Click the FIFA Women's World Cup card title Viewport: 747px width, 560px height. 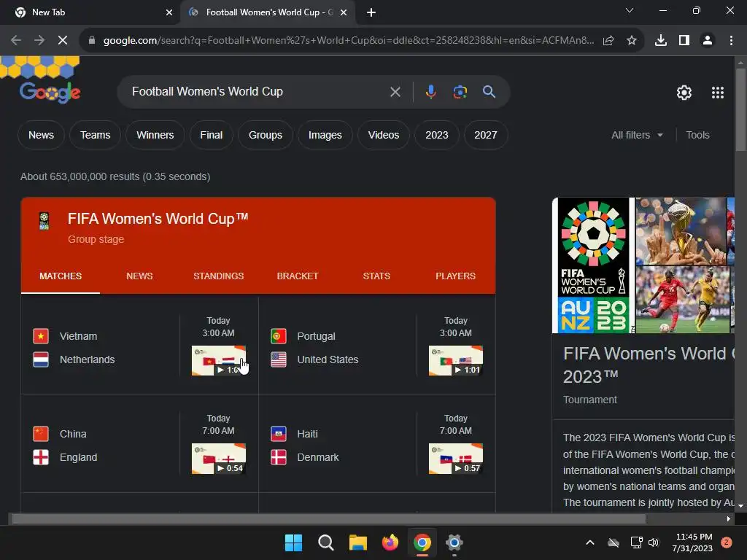coord(158,219)
